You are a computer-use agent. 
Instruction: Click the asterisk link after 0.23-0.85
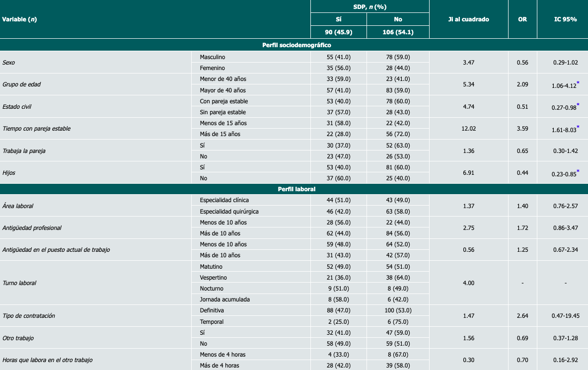coord(578,171)
